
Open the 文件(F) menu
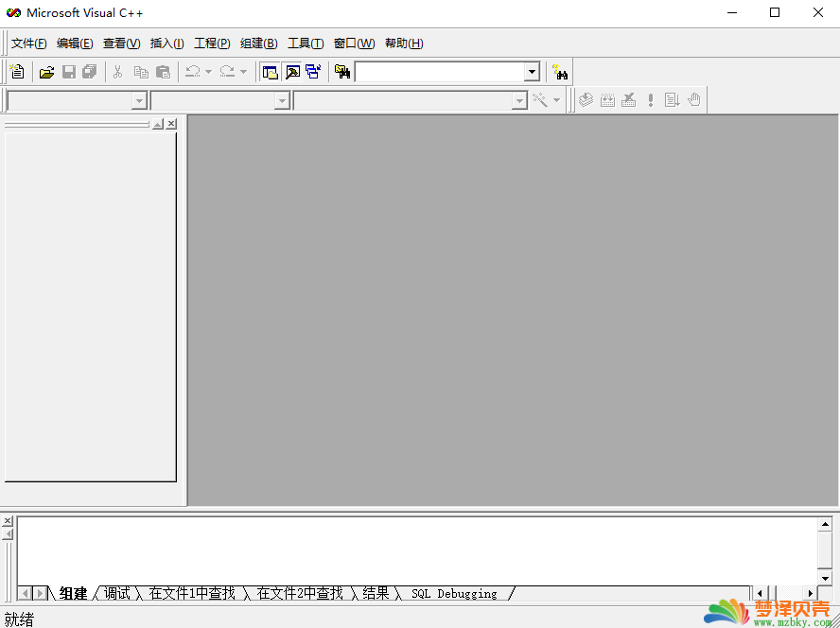pos(29,44)
